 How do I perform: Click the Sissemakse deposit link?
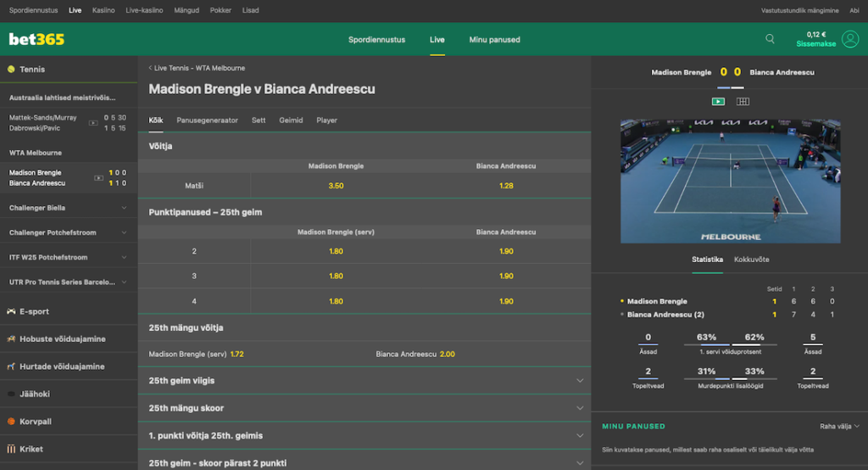pyautogui.click(x=815, y=44)
